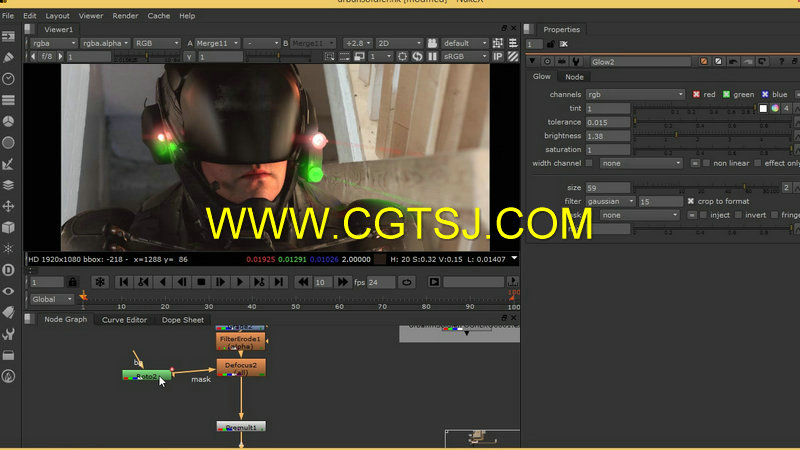
Task: Click the snowflake freeze GUI icon
Action: [100, 282]
